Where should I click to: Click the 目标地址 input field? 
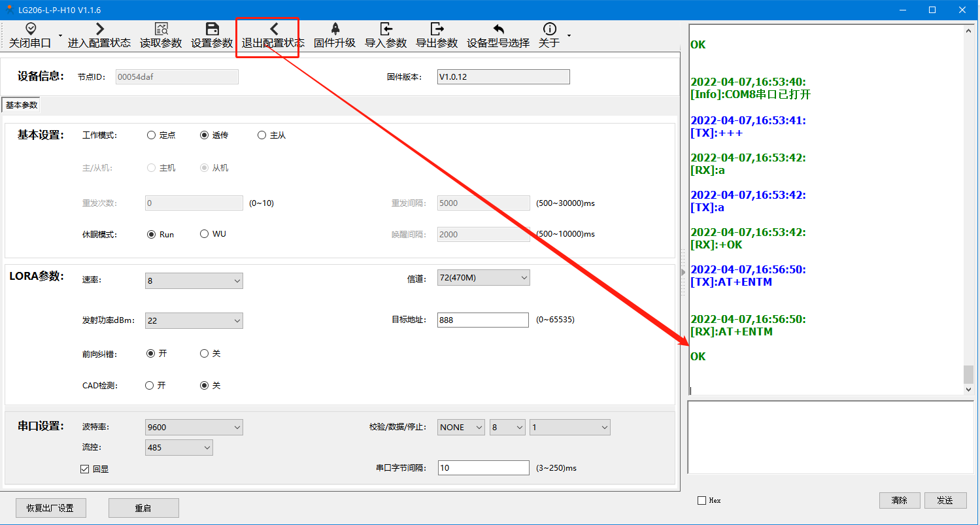482,320
